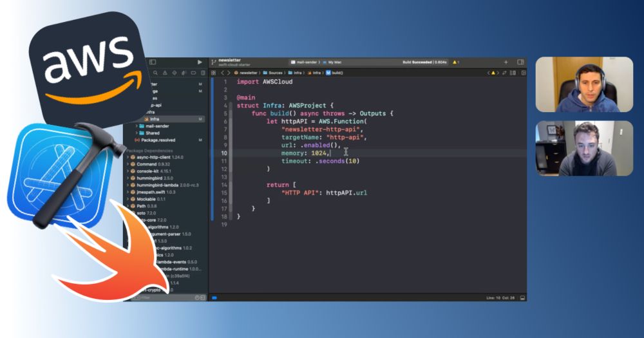Click line number 10 in gutter
Screen dimensions: 644x338
click(224, 153)
